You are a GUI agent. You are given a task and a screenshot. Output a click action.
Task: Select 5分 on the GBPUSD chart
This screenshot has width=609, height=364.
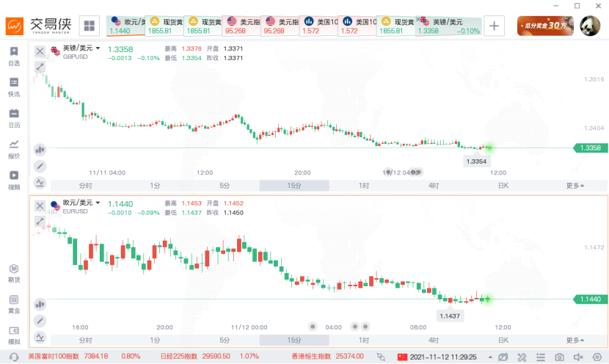[x=225, y=186]
